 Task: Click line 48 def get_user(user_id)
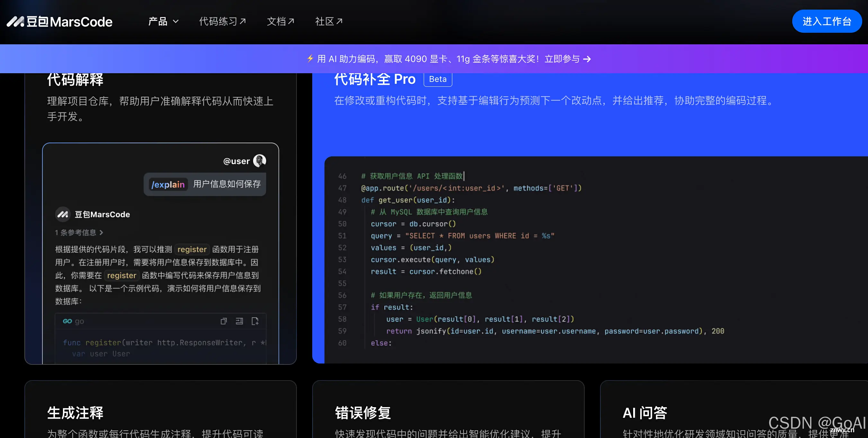408,200
